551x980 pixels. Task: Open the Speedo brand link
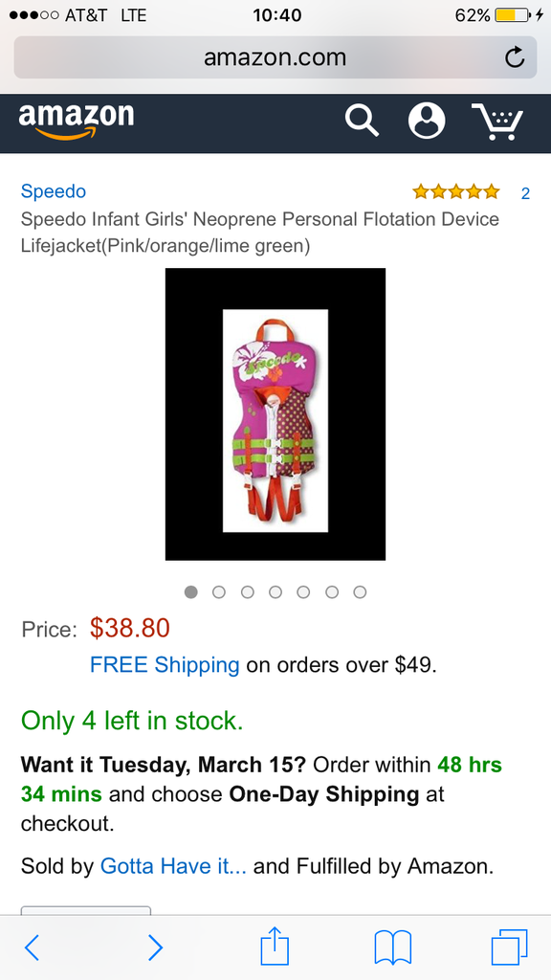coord(54,191)
